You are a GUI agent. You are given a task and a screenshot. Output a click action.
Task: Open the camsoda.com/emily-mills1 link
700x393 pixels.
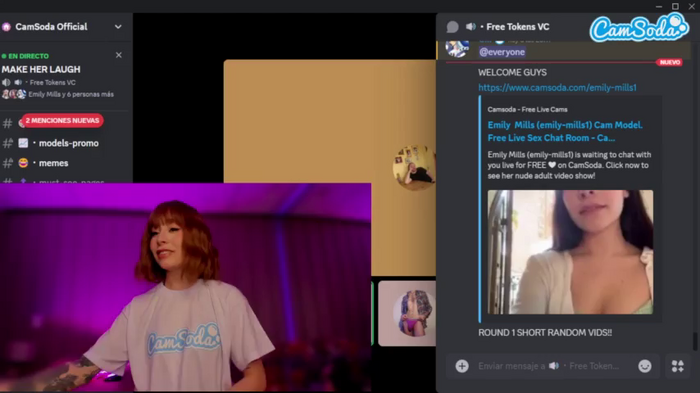[x=558, y=88]
